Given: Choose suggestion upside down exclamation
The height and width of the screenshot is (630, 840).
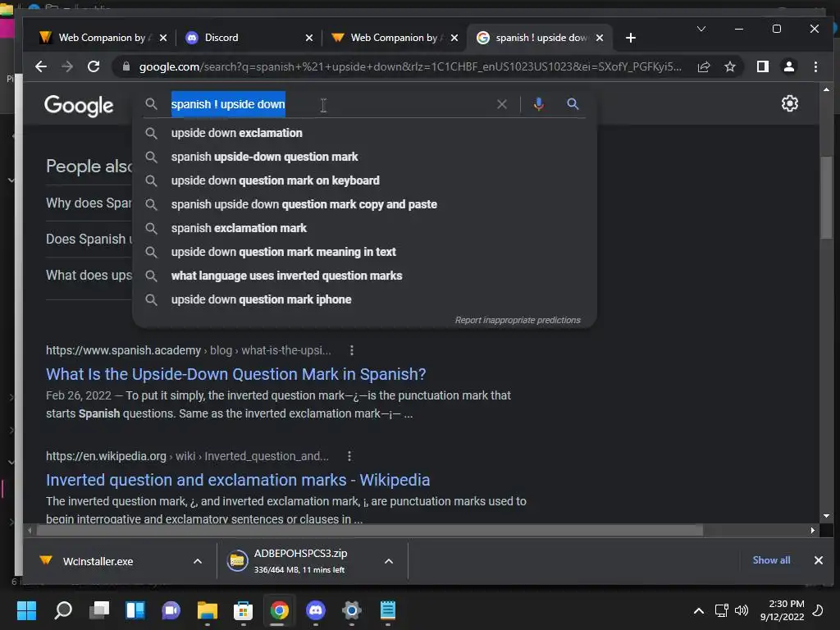Looking at the screenshot, I should [x=364, y=133].
